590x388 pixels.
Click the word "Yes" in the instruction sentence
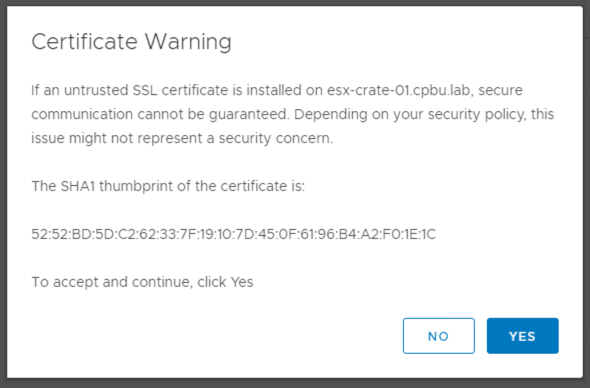pos(242,282)
